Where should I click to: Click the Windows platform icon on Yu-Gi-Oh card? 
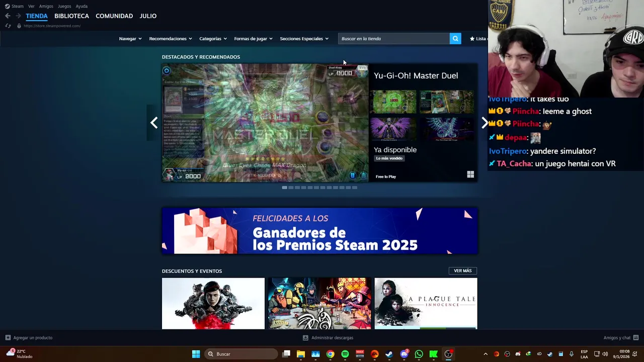coord(470,174)
